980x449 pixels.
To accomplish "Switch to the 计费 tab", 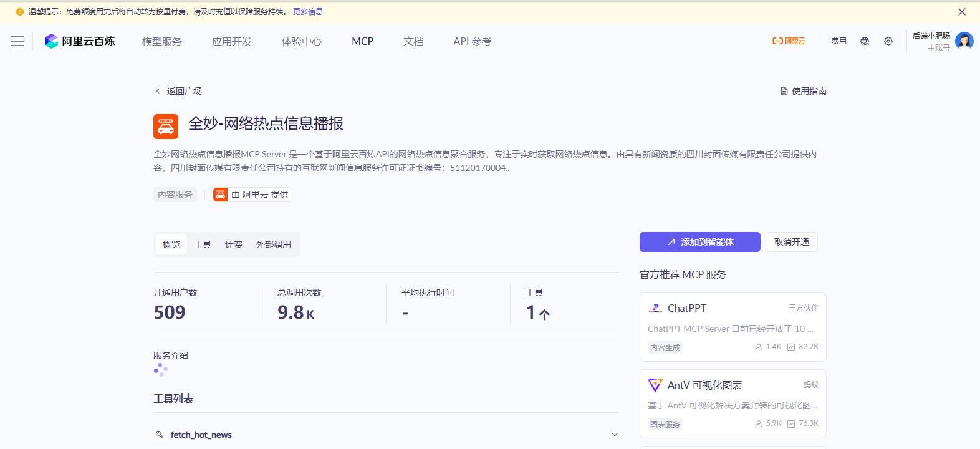I will pos(234,244).
